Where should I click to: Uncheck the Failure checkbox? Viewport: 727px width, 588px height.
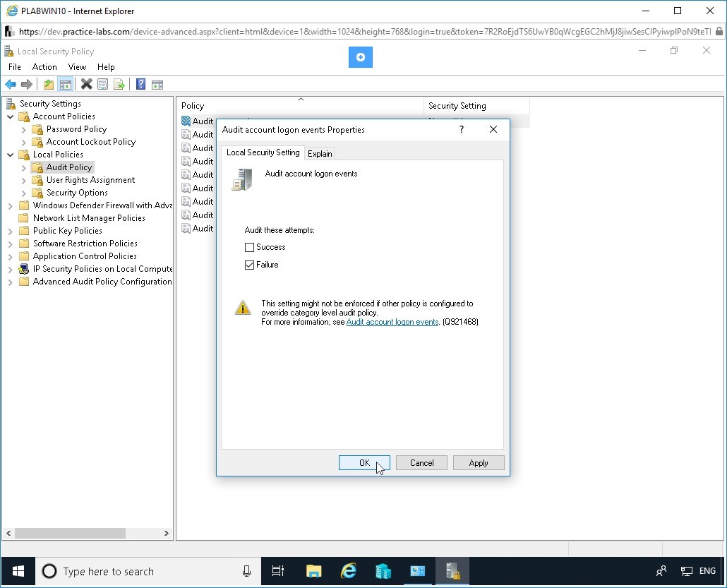pos(249,265)
